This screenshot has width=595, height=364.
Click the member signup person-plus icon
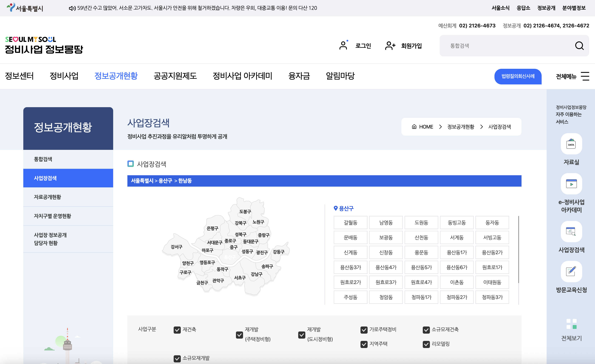[x=390, y=46]
